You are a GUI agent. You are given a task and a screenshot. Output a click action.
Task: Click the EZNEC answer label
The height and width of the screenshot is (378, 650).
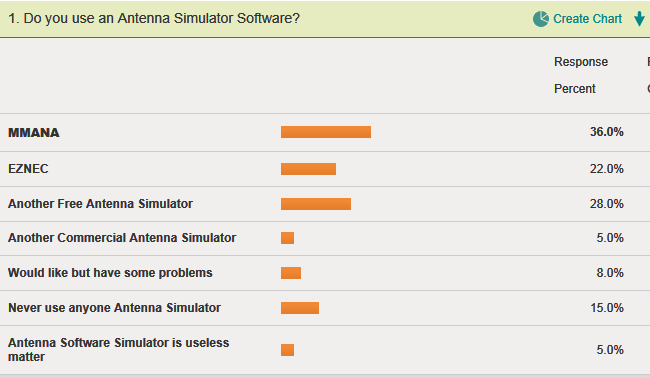pyautogui.click(x=28, y=169)
